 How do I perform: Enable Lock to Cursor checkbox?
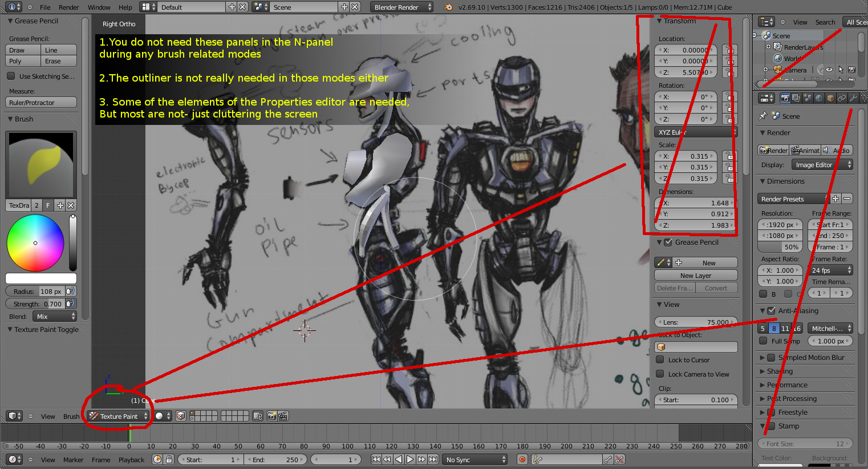(660, 359)
